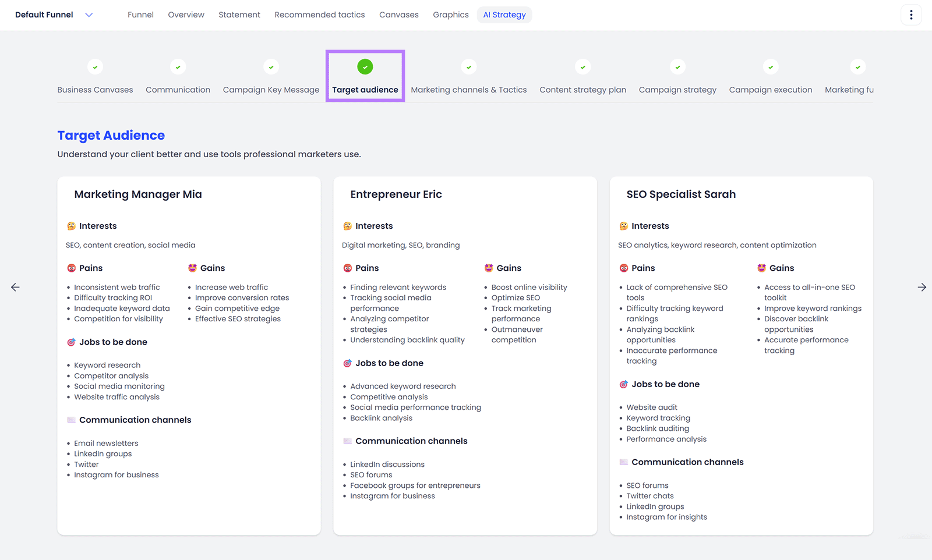The height and width of the screenshot is (560, 932).
Task: Click the right navigation arrow
Action: pos(922,287)
